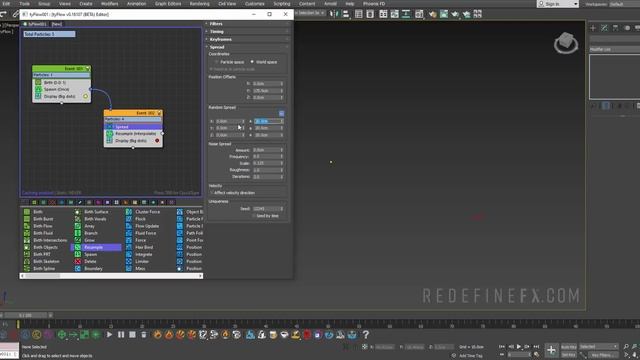This screenshot has width=640, height=360.
Task: Toggle the Display operator yellow indicator in Event 001
Action: 86,96
